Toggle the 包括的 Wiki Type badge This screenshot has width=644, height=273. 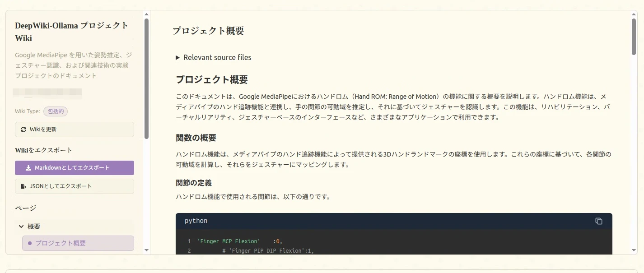pos(56,111)
